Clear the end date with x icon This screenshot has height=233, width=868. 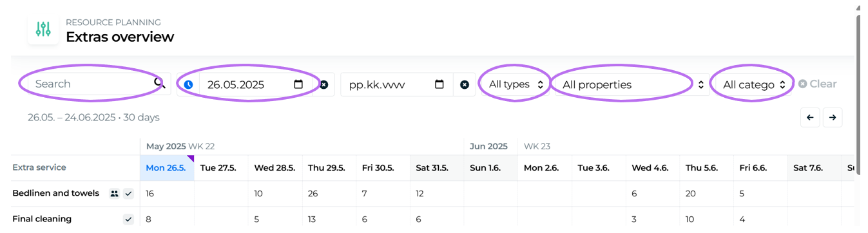[465, 84]
